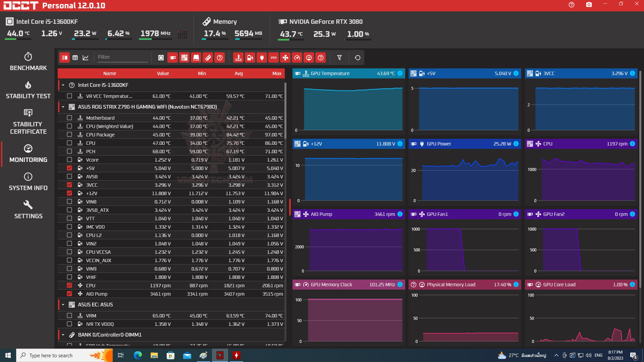Toggle the fan sensors filter icon
The width and height of the screenshot is (644, 362).
285,58
